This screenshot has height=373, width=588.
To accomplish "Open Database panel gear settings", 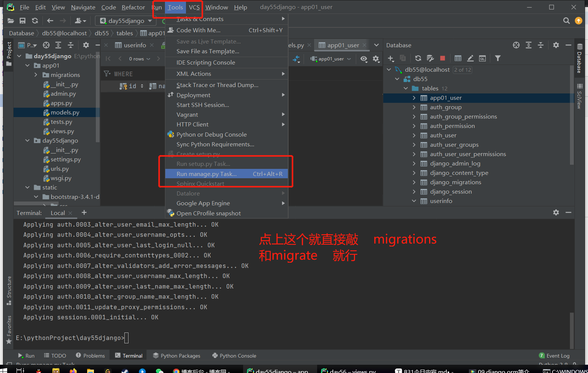I will [x=556, y=45].
